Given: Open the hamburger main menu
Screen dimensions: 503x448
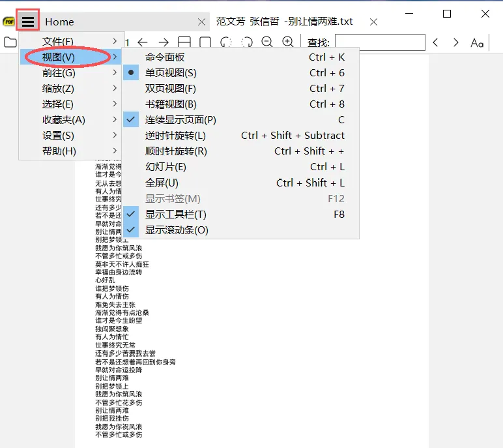Looking at the screenshot, I should tap(28, 22).
